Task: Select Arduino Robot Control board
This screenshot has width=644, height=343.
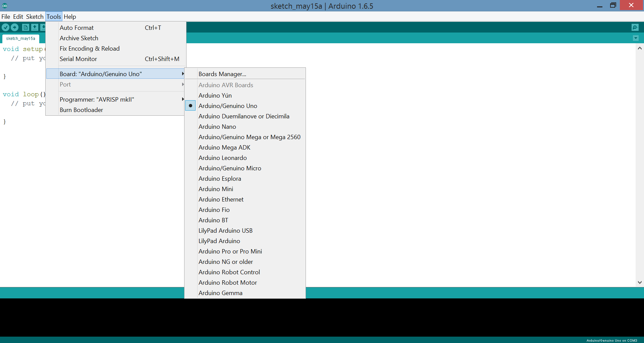Action: click(x=245, y=272)
